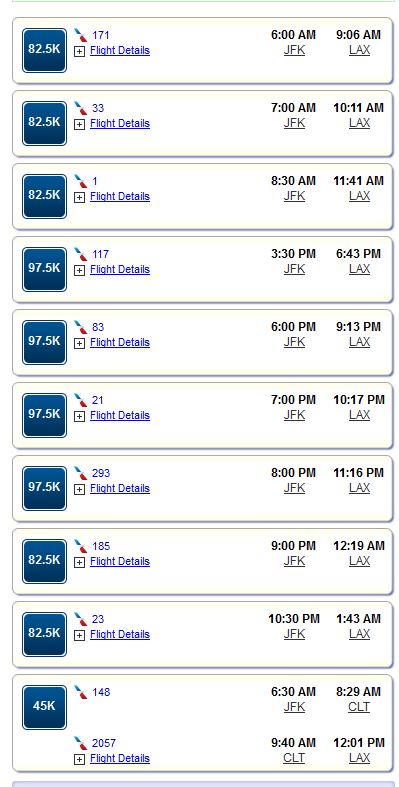
Task: Pick the 82.5K award for flight 23
Action: pyautogui.click(x=44, y=634)
